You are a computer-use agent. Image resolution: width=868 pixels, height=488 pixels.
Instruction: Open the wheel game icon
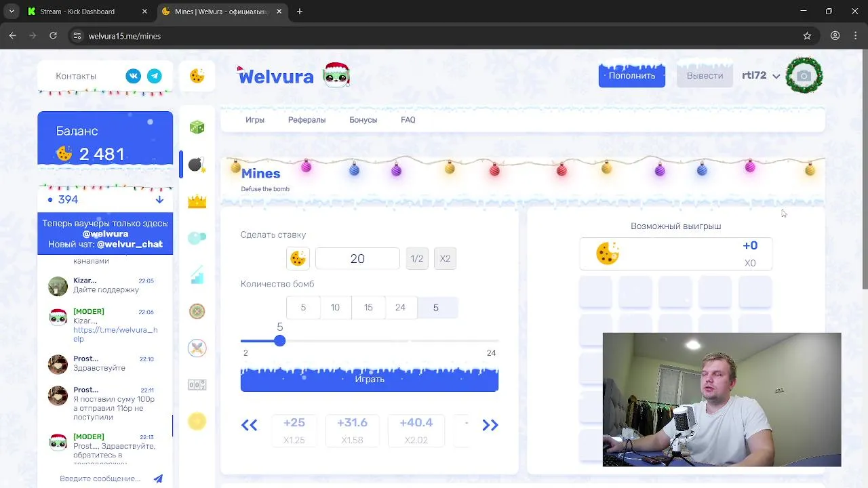coord(197,311)
